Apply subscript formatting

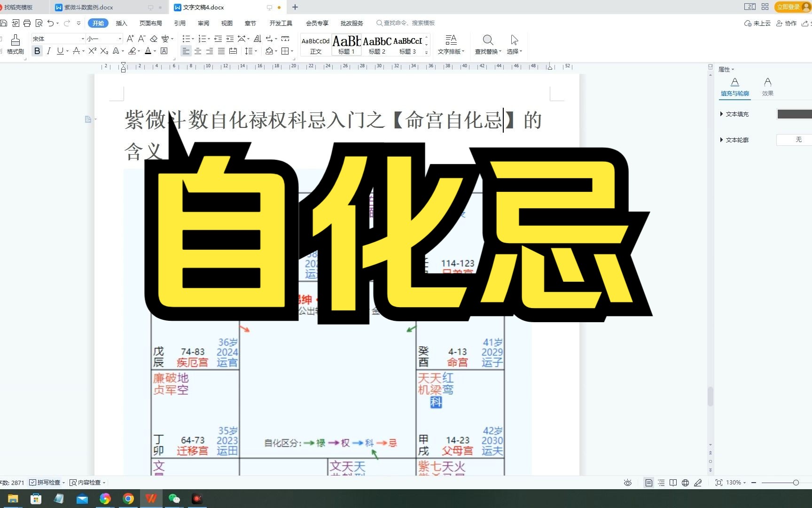pos(104,51)
